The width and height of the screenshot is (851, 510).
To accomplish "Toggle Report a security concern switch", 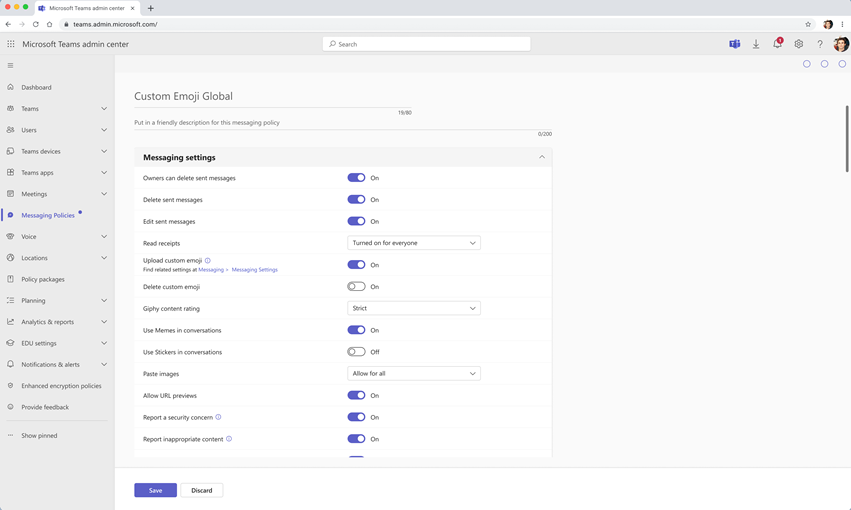I will tap(356, 417).
